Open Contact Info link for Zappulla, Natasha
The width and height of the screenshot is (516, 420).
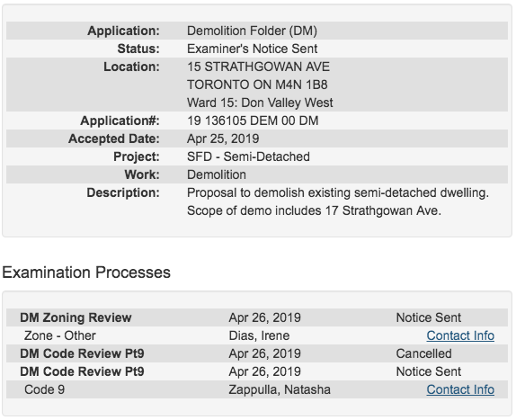(x=460, y=389)
